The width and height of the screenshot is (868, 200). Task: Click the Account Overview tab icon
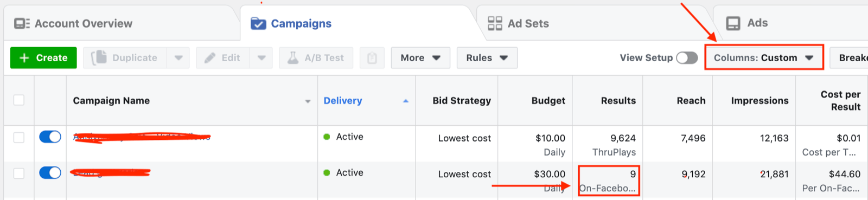pyautogui.click(x=22, y=23)
